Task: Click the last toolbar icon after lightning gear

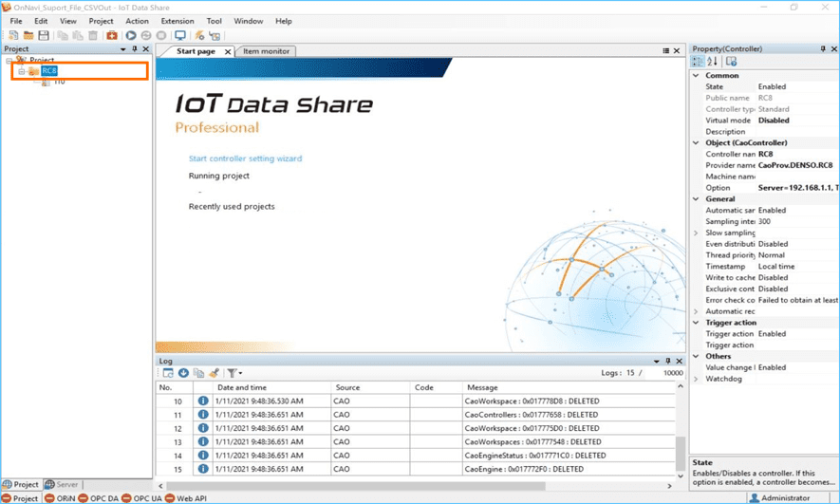Action: (x=215, y=35)
